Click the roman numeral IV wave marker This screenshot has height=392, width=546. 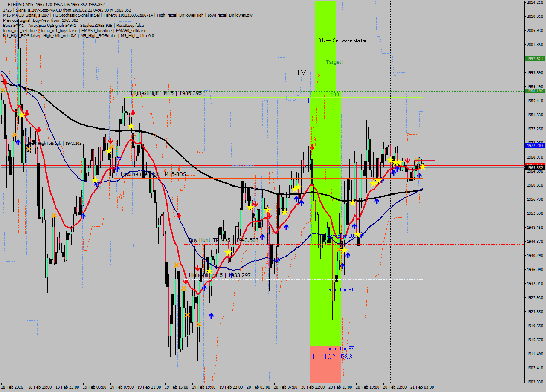[x=302, y=72]
